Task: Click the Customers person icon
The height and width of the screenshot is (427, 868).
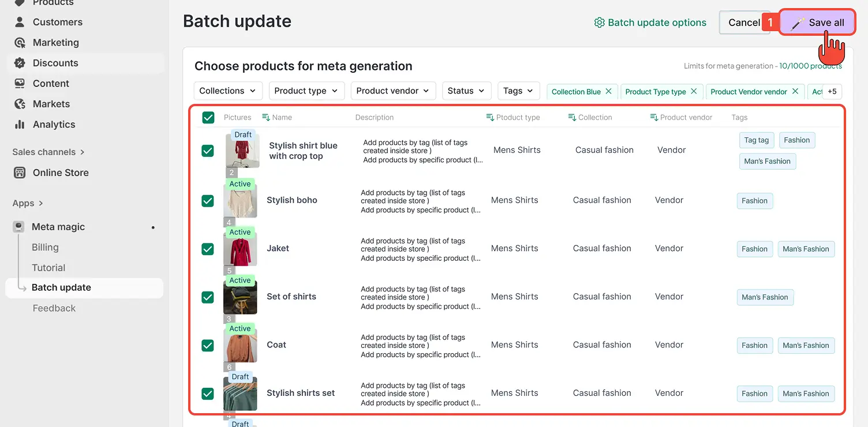Action: click(x=20, y=22)
